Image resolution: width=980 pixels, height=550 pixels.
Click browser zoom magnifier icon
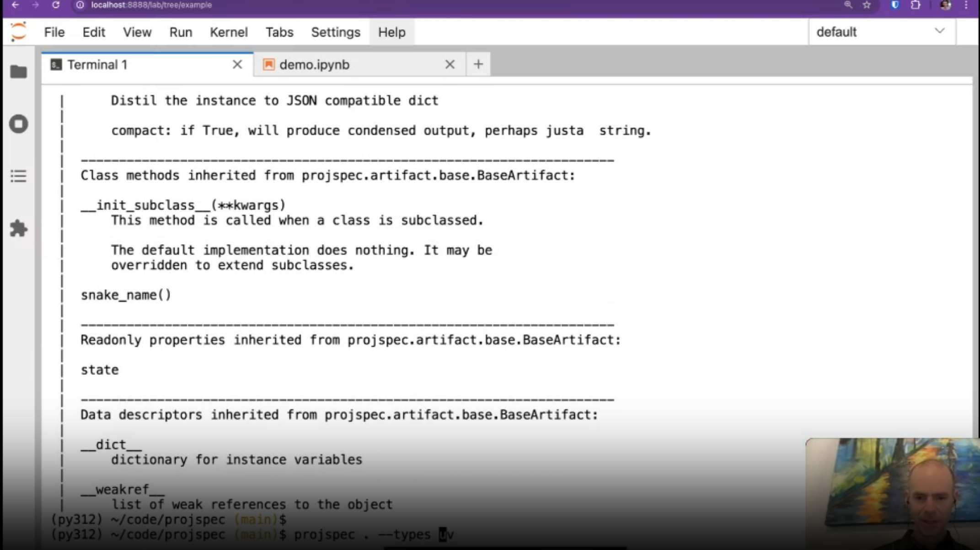848,5
